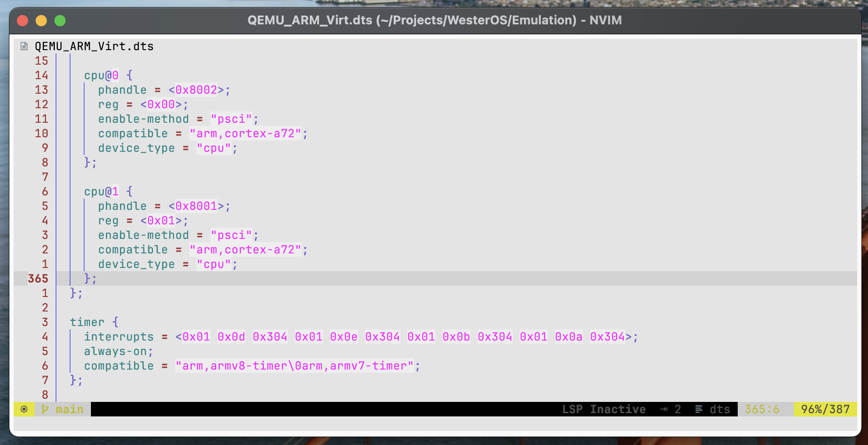Click the file icon beside QEMU_ARM_Virt.dts tab
This screenshot has width=868, height=445.
tap(24, 46)
